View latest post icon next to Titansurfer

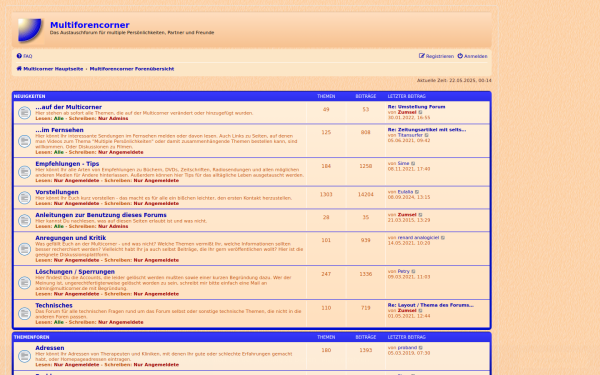tap(427, 135)
